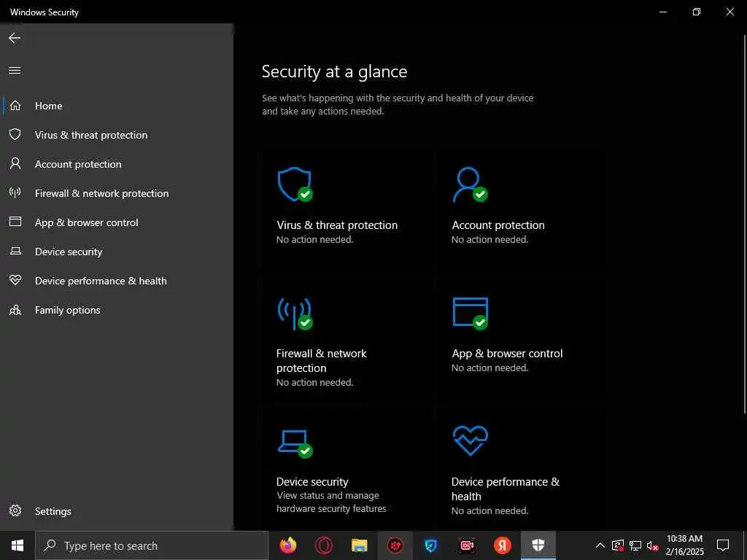Open the Device performance & health tile title
The height and width of the screenshot is (560, 747).
505,489
